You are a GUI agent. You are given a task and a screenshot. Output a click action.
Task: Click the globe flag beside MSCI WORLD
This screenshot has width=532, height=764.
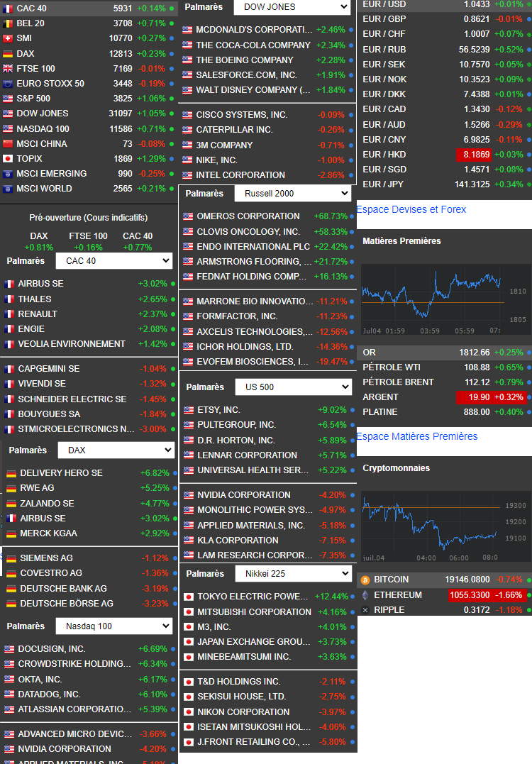8,189
